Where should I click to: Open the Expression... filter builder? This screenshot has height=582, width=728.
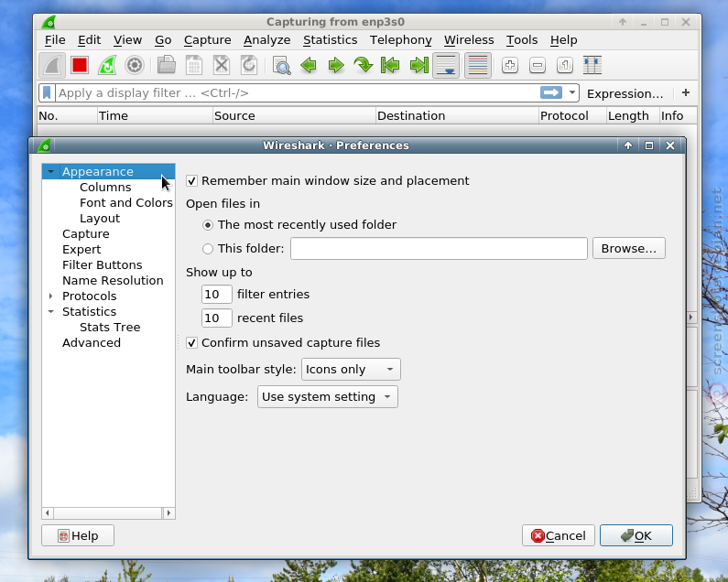point(625,93)
